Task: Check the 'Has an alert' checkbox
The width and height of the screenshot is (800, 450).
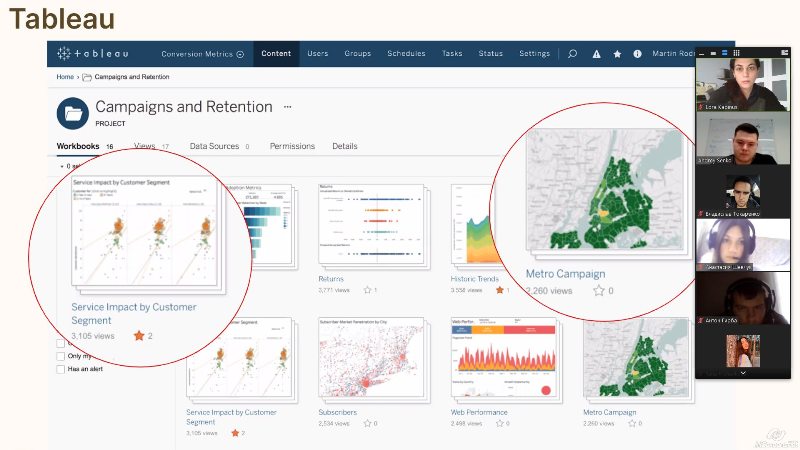Action: [60, 369]
